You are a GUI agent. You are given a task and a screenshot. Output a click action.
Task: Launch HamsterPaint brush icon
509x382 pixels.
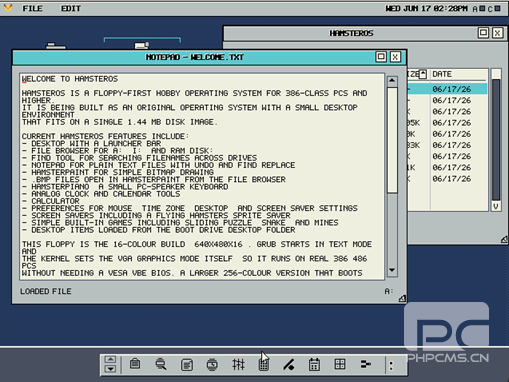point(289,364)
